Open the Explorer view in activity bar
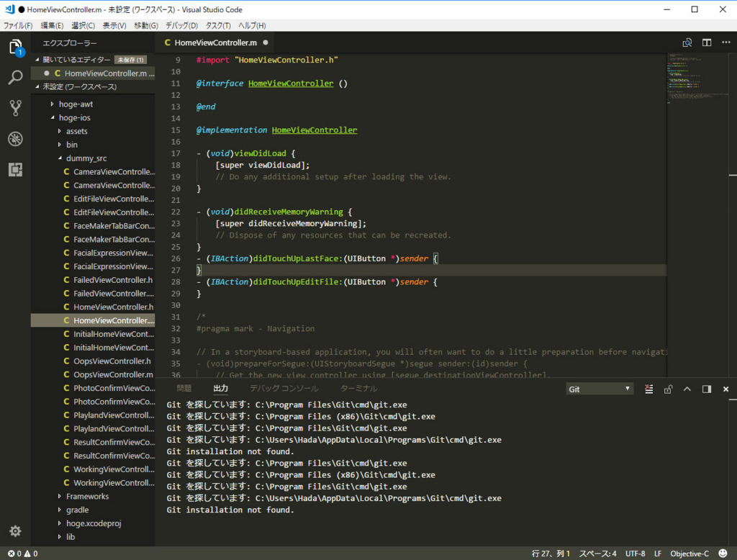The width and height of the screenshot is (737, 560). pos(16,48)
